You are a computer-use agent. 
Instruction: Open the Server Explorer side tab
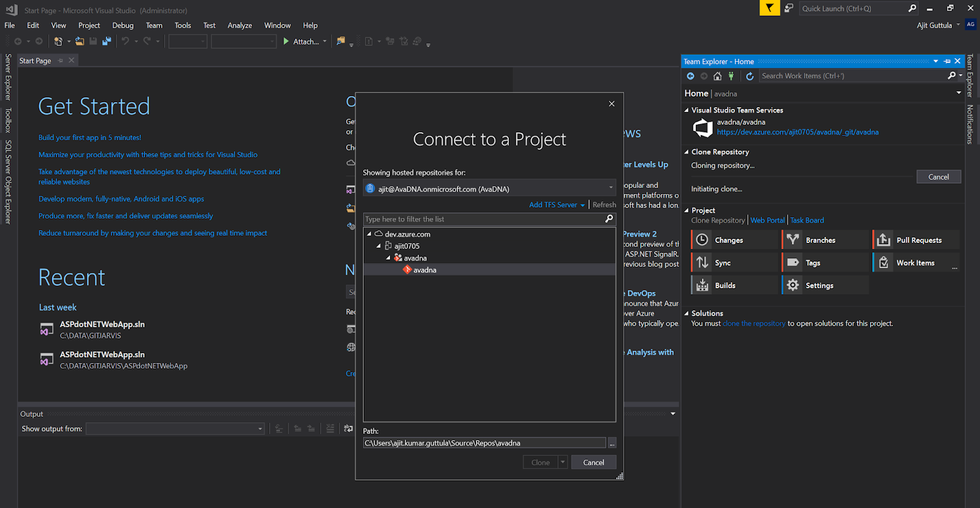8,77
